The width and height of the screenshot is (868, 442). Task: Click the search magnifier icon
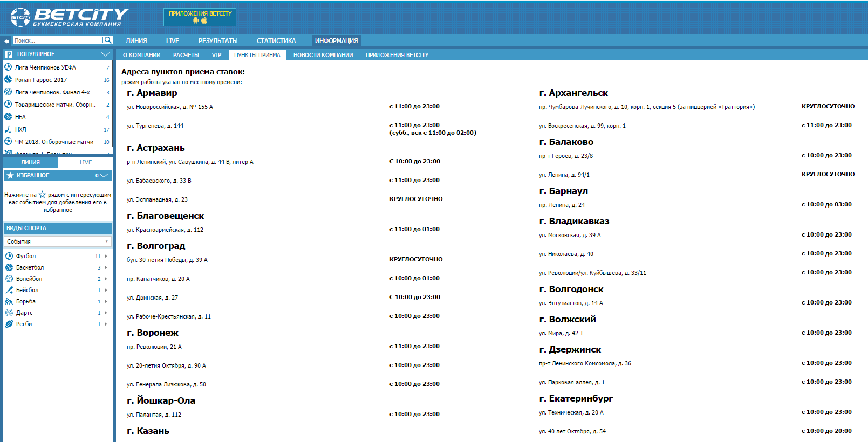click(108, 40)
